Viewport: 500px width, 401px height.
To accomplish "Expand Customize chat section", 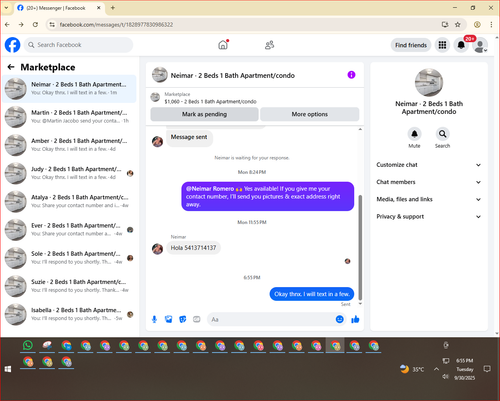I will 429,165.
